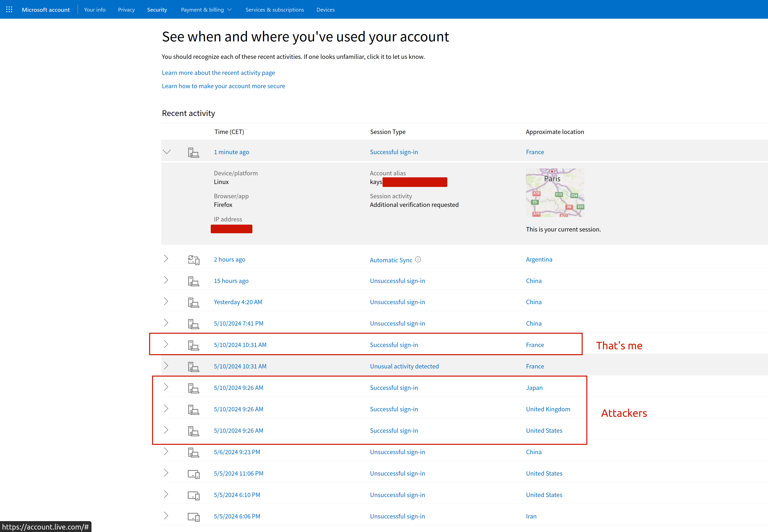Open the app launcher grid icon
Viewport: 768px width, 532px height.
pyautogui.click(x=9, y=9)
